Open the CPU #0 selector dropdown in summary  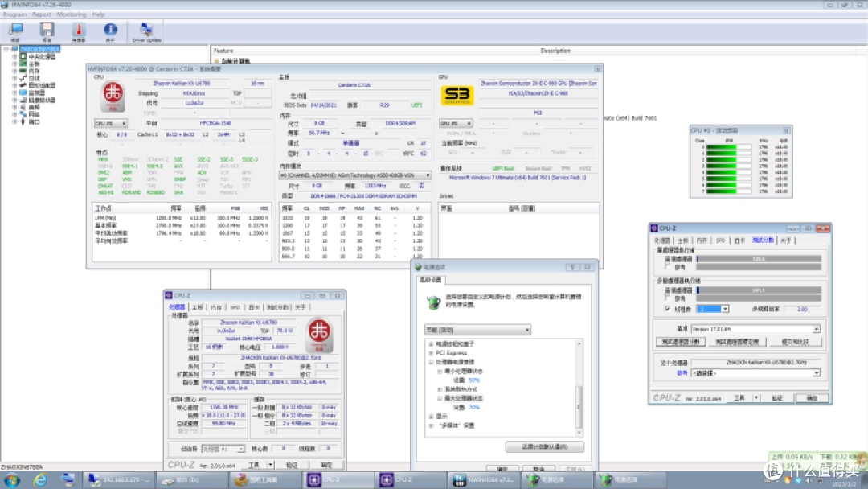pyautogui.click(x=111, y=124)
